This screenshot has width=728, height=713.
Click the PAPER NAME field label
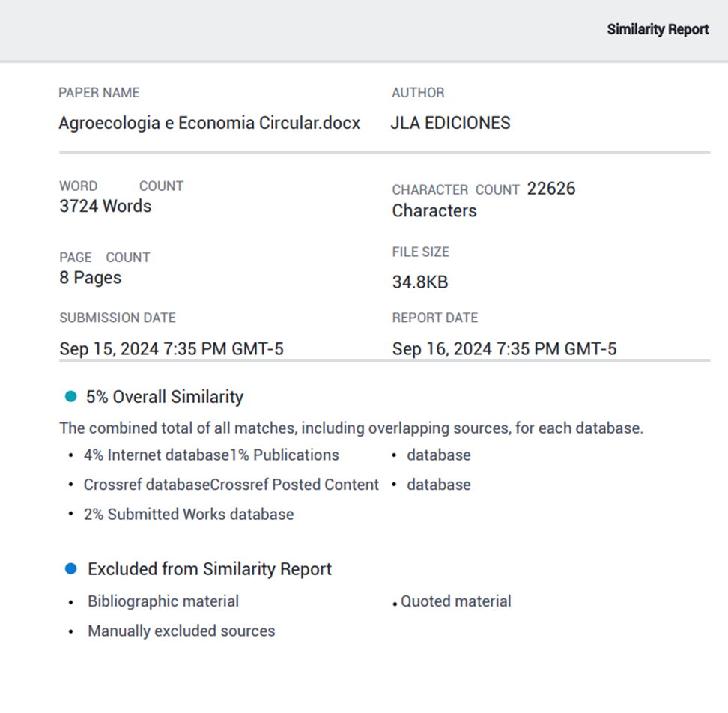pos(99,93)
